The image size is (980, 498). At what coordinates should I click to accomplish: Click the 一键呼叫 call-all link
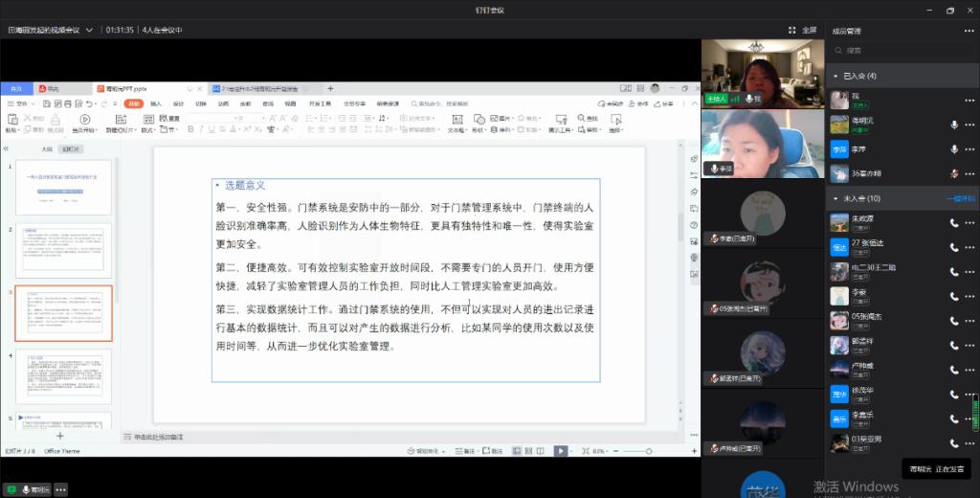click(x=958, y=198)
